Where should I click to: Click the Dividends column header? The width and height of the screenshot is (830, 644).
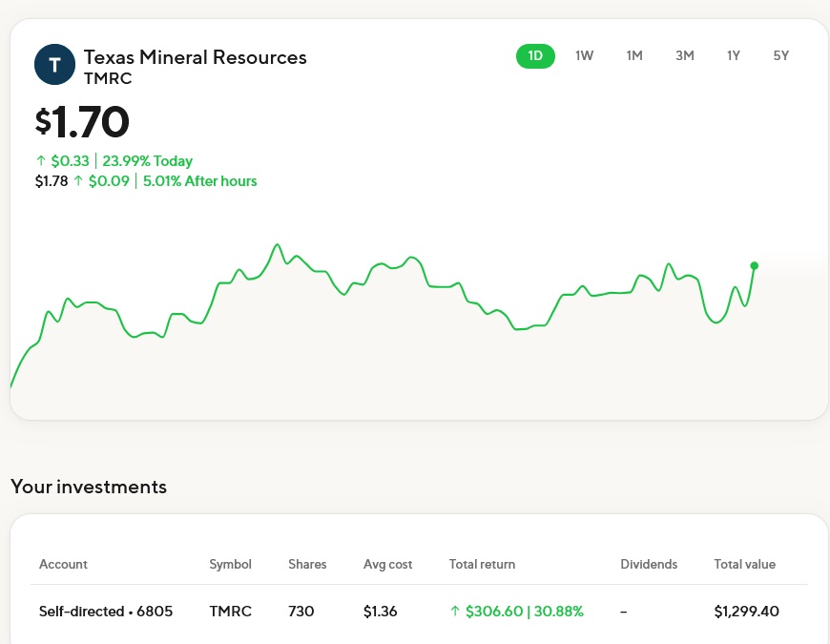[648, 564]
